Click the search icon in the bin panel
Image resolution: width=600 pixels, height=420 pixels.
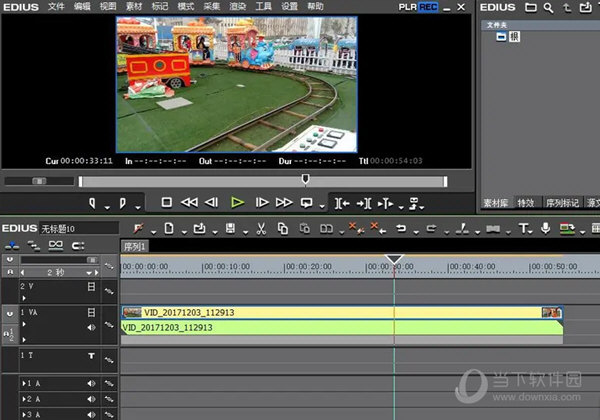click(x=548, y=7)
